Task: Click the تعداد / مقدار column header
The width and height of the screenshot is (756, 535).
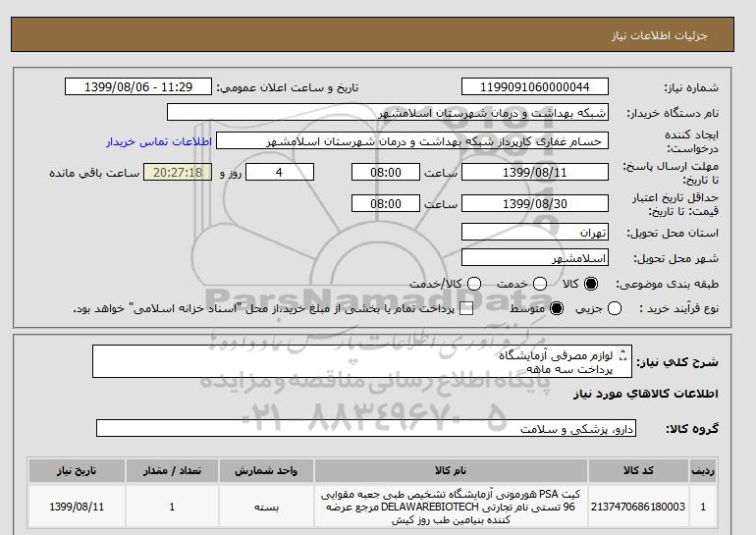Action: point(172,470)
